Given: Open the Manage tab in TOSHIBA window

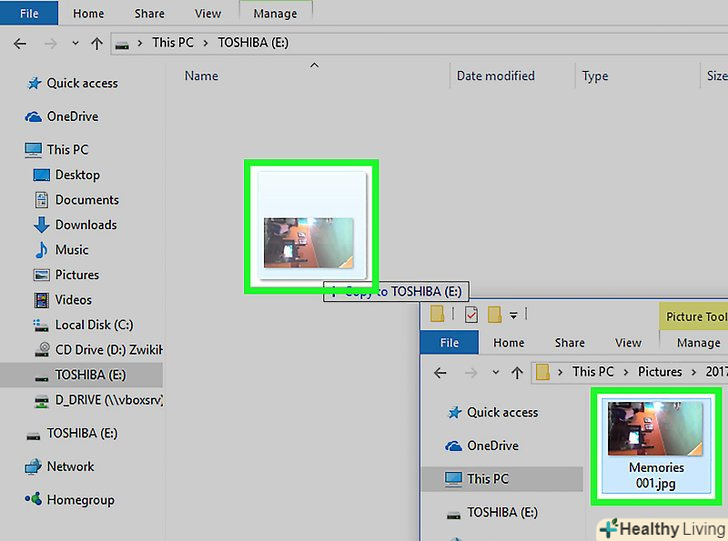Looking at the screenshot, I should pyautogui.click(x=275, y=13).
